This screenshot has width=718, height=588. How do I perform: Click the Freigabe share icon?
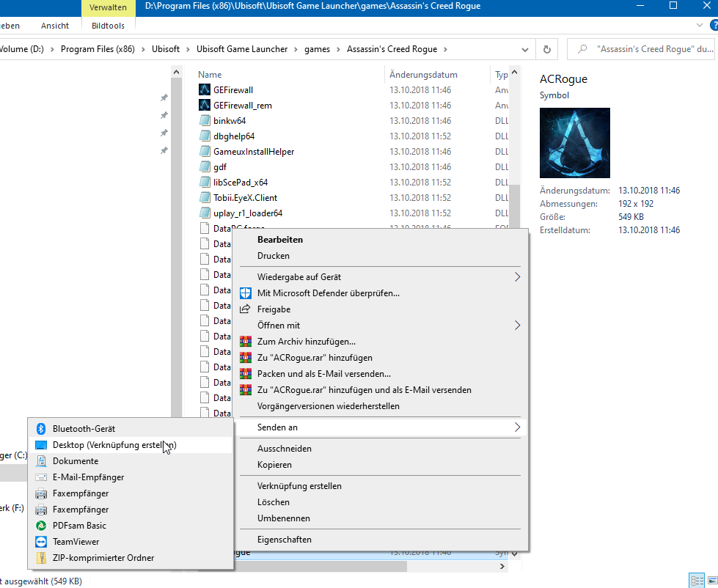[x=244, y=309]
